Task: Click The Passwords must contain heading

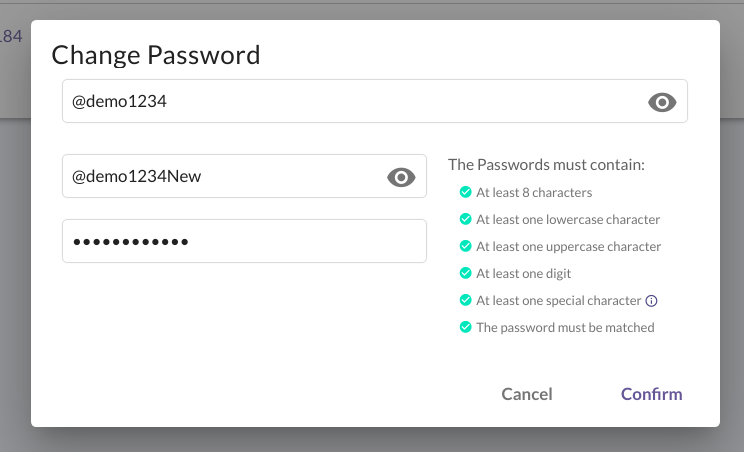Action: pyautogui.click(x=546, y=165)
